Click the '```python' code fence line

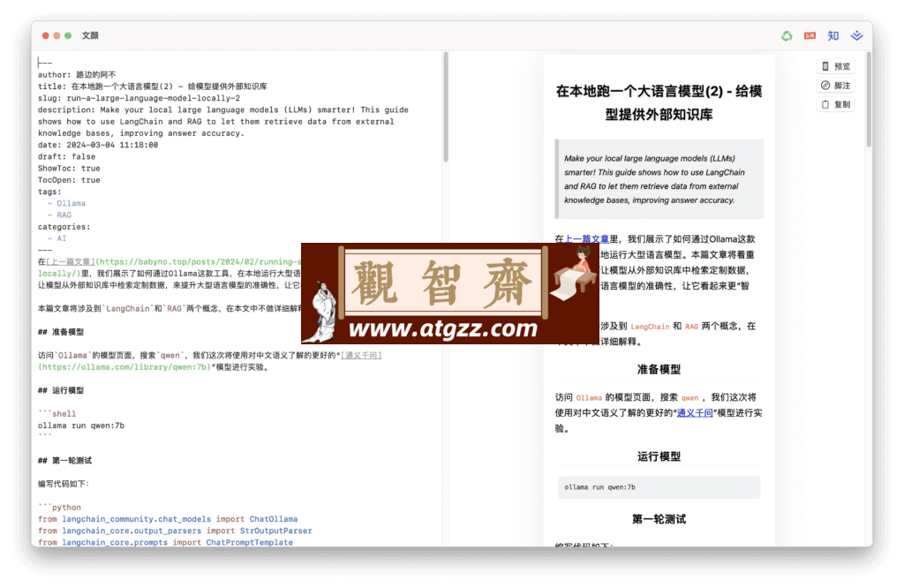(x=59, y=508)
